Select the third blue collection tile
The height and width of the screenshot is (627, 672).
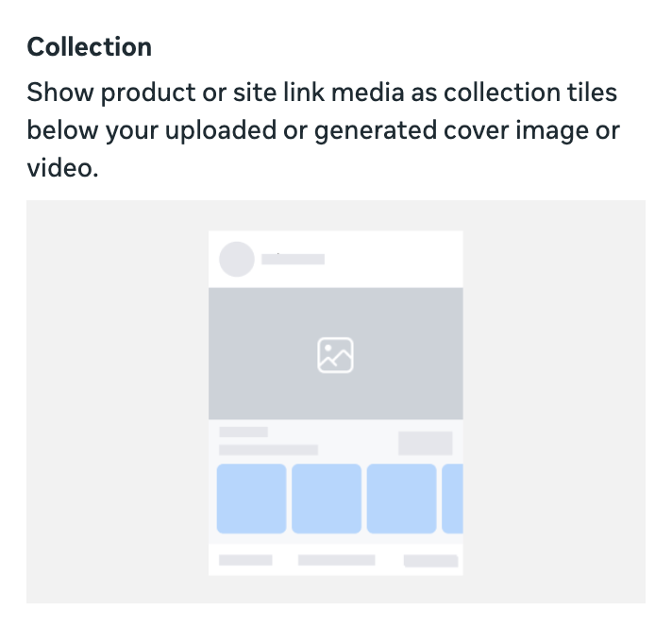point(401,499)
